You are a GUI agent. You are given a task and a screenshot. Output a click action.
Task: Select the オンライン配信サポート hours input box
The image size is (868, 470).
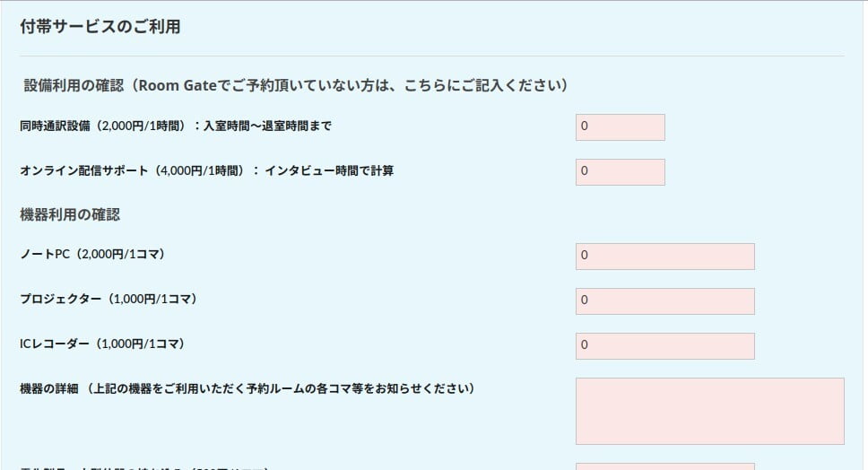(620, 172)
